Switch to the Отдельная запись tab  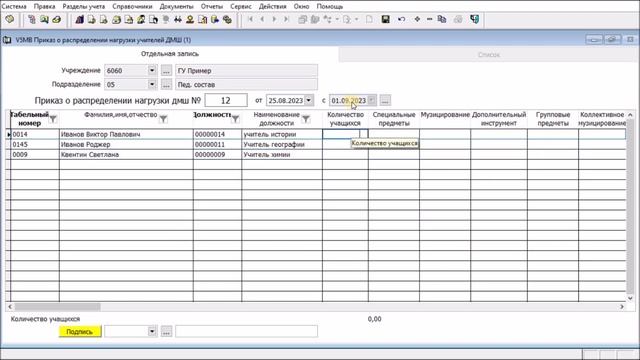170,54
